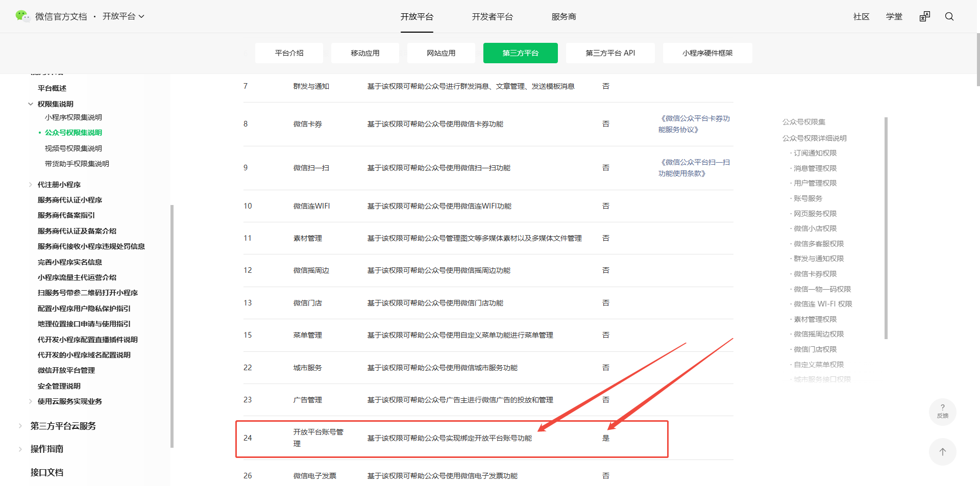This screenshot has width=980, height=486.
Task: Jump to 账号服务 in outline
Action: (808, 198)
